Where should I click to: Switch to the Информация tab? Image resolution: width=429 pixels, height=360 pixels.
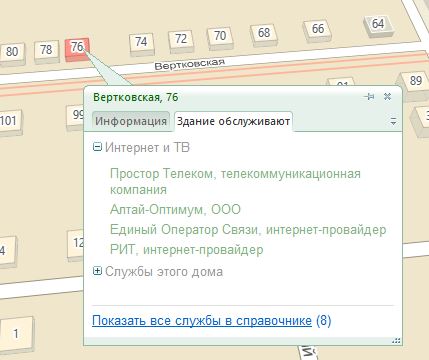[x=131, y=121]
